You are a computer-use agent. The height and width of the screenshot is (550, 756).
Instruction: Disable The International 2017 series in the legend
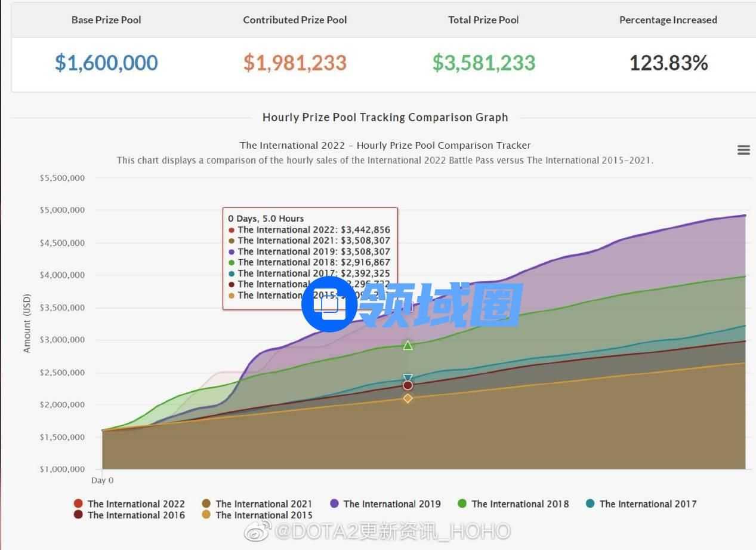(647, 504)
